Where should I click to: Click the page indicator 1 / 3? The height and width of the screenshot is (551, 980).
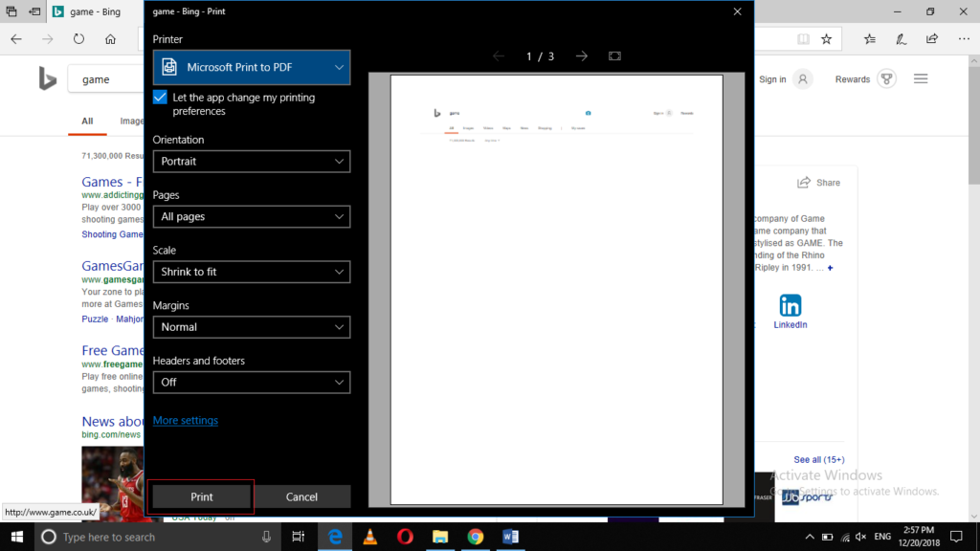pos(540,56)
